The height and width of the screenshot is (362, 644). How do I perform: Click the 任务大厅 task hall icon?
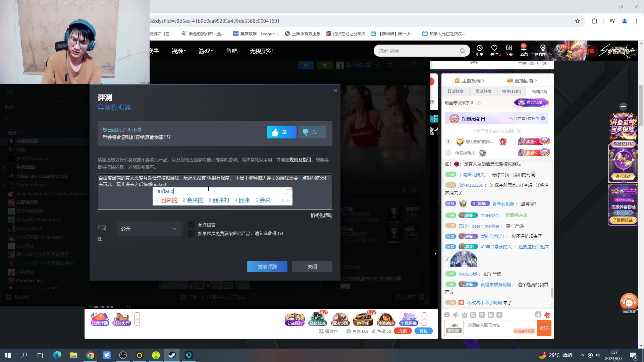coord(121,319)
